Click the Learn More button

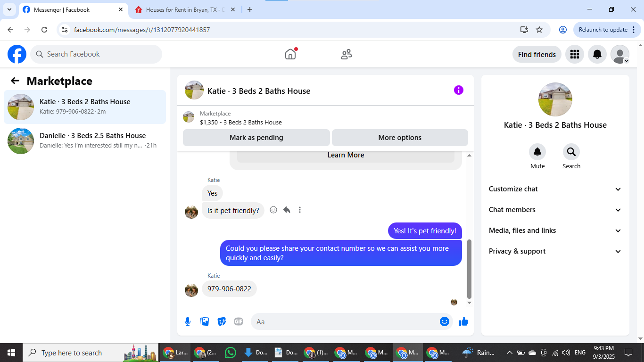pos(346,156)
